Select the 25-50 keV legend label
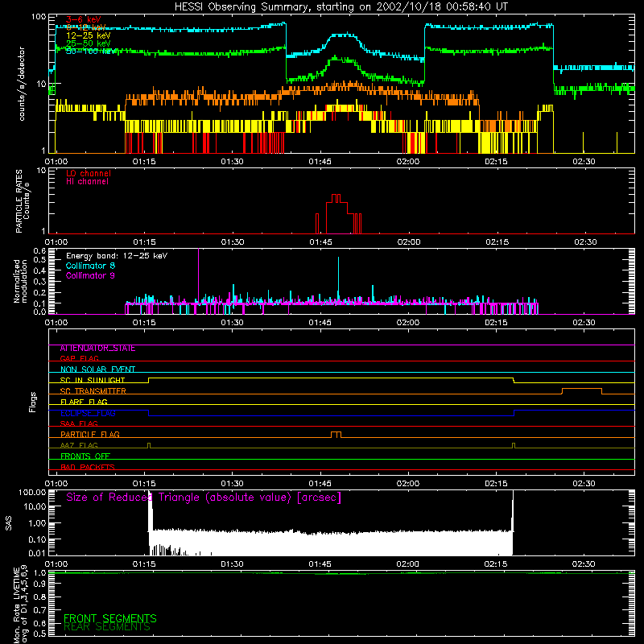The image size is (644, 644). pyautogui.click(x=89, y=43)
